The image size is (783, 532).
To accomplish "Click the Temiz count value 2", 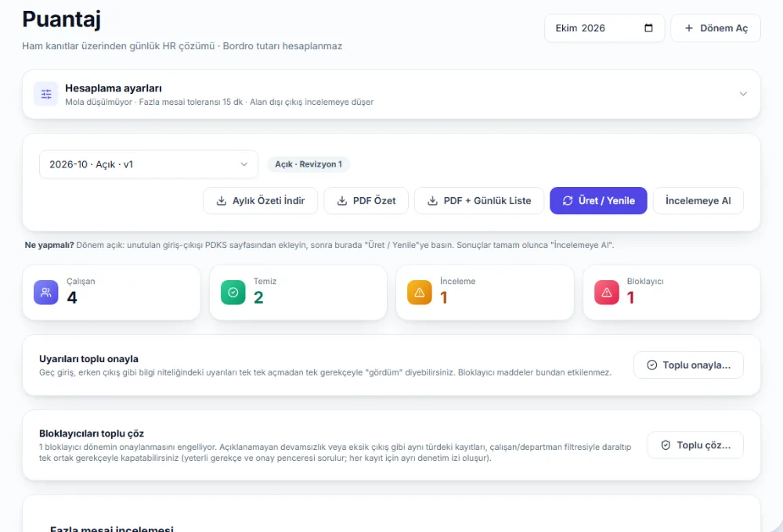I will point(258,297).
